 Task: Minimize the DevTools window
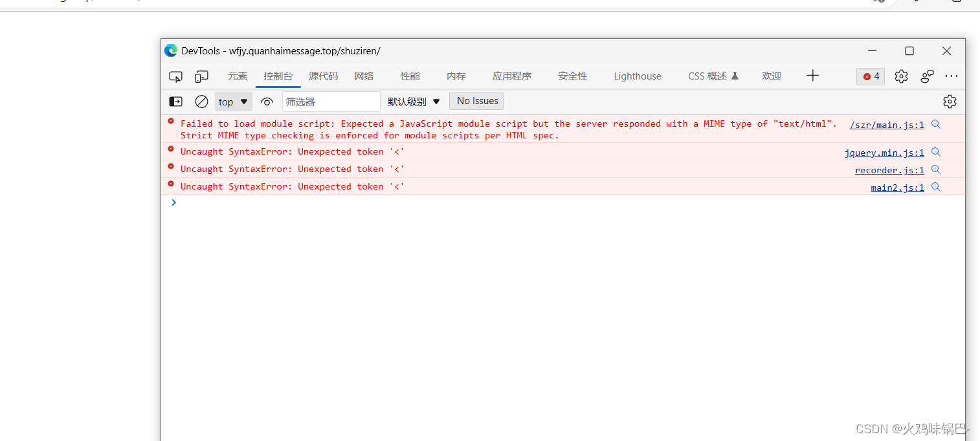tap(873, 50)
